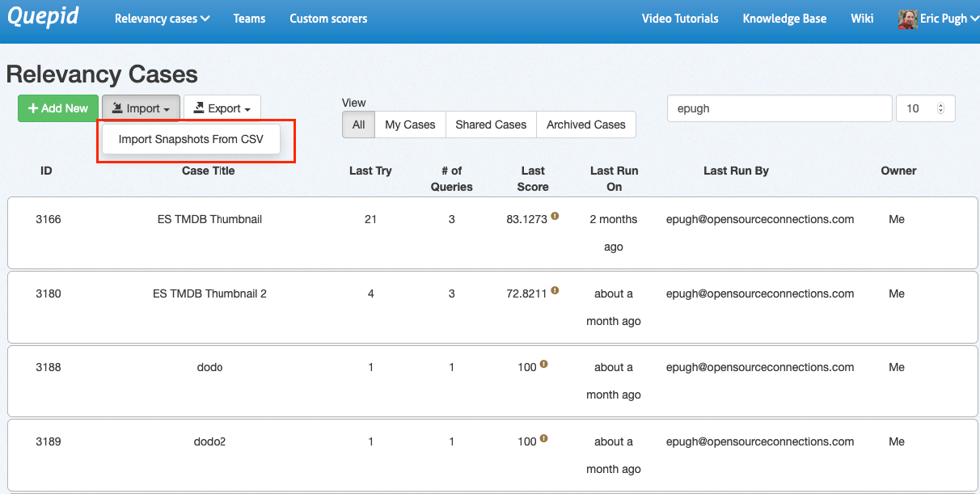The image size is (980, 494).
Task: Choose Import Snapshots From CSV
Action: click(x=191, y=139)
